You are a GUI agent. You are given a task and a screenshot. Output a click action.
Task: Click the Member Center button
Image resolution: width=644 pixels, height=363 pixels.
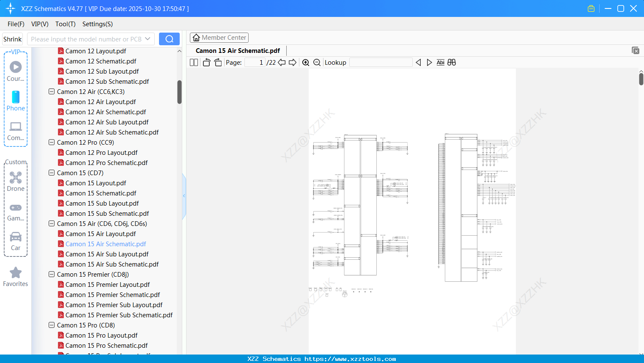219,37
